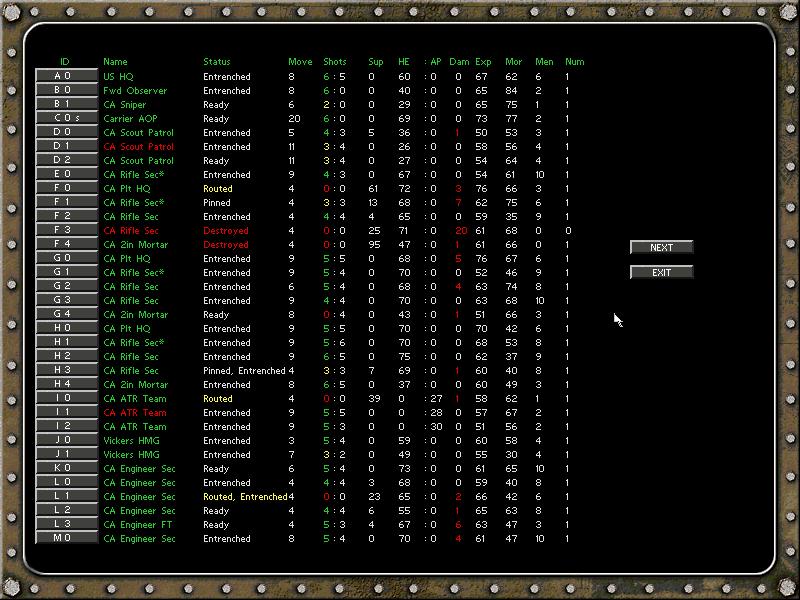Click the Status column header

click(x=217, y=62)
